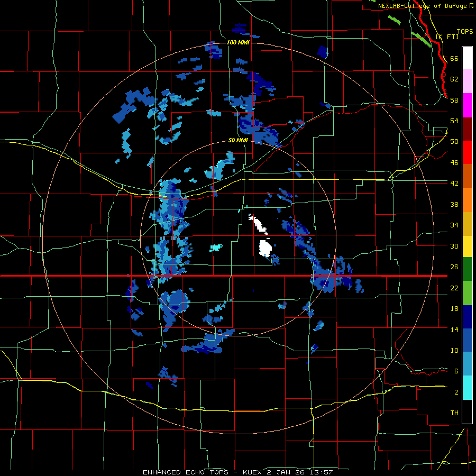Select the [K FT] unit label
The height and width of the screenshot is (476, 476).
[447, 36]
